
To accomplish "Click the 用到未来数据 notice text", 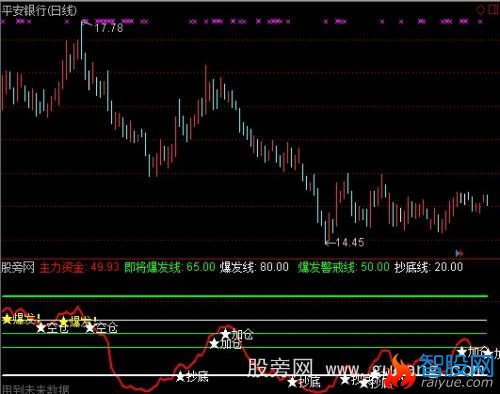I will (x=35, y=389).
